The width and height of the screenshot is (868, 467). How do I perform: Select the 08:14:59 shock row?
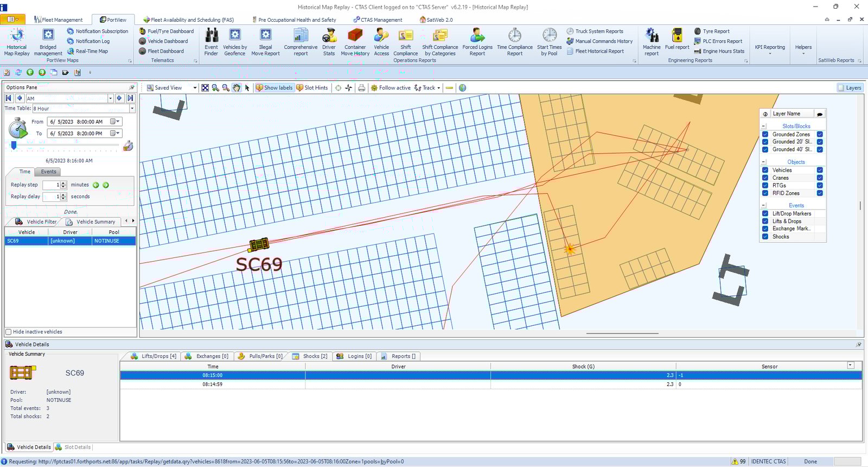213,384
